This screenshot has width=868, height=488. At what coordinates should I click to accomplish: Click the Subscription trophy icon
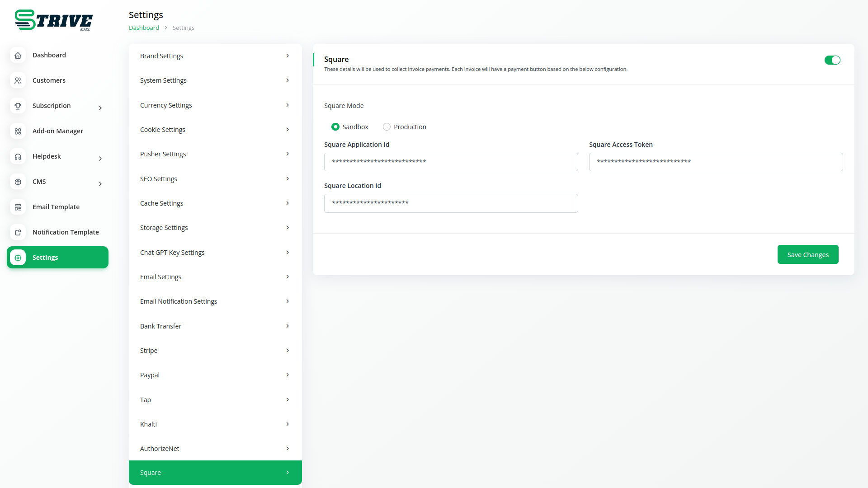point(18,106)
